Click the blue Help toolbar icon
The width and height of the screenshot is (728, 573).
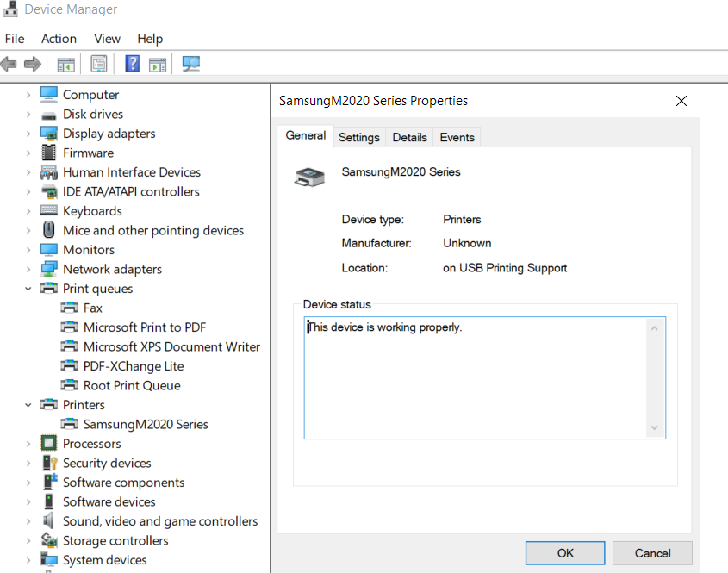(133, 64)
